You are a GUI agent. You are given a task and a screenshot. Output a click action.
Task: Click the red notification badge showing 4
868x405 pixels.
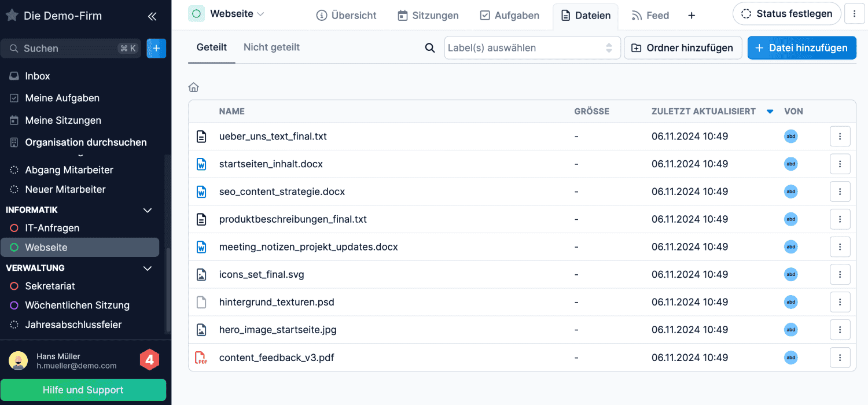149,360
